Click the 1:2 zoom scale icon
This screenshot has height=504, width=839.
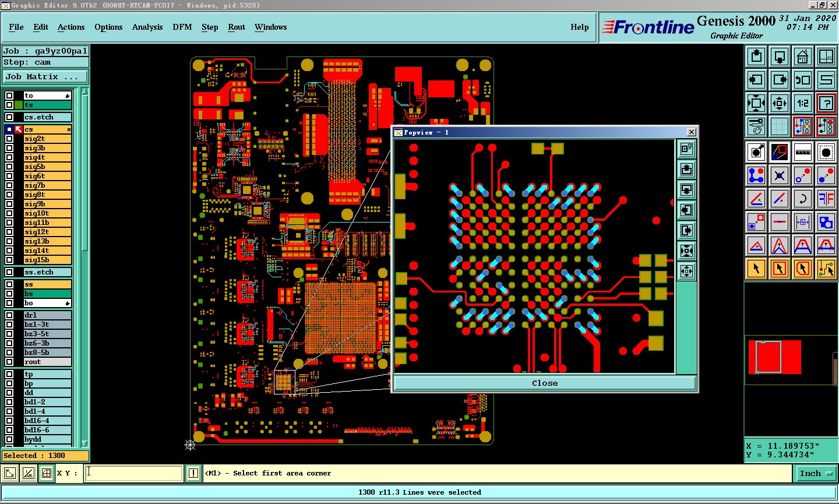pos(803,103)
